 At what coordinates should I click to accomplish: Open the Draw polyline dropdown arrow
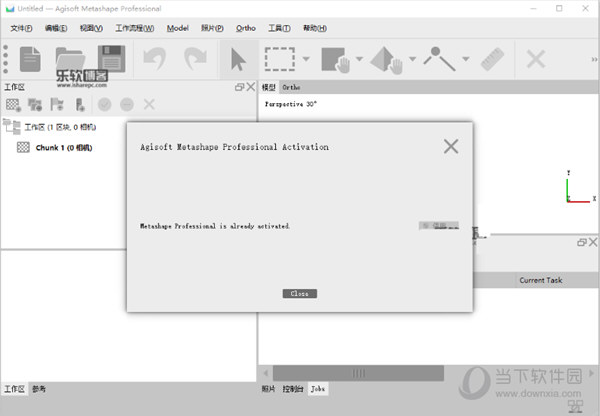click(466, 59)
